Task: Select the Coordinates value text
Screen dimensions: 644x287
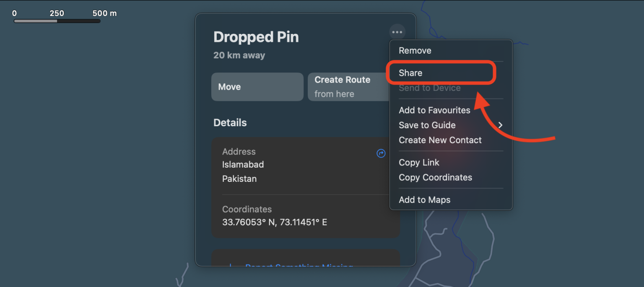Action: coord(274,222)
